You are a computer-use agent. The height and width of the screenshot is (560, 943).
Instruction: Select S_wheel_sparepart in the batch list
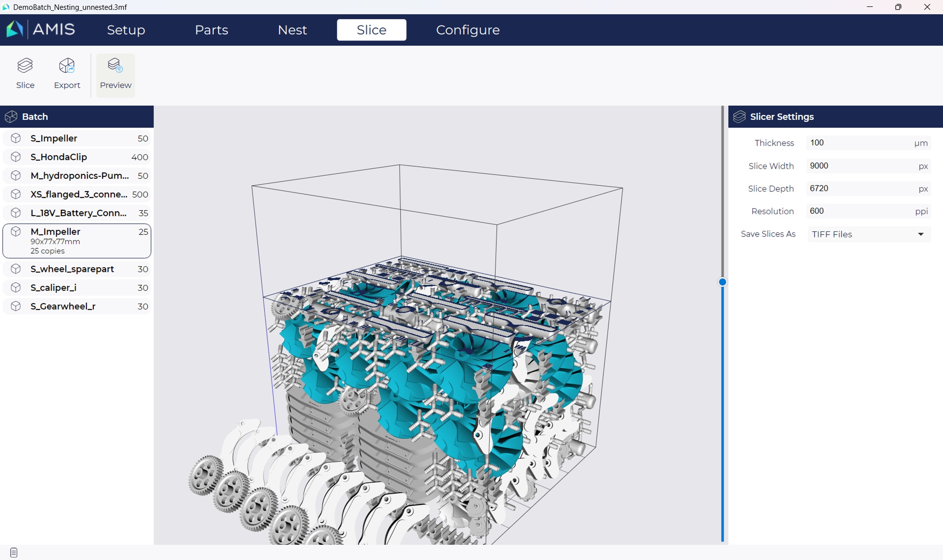coord(77,269)
